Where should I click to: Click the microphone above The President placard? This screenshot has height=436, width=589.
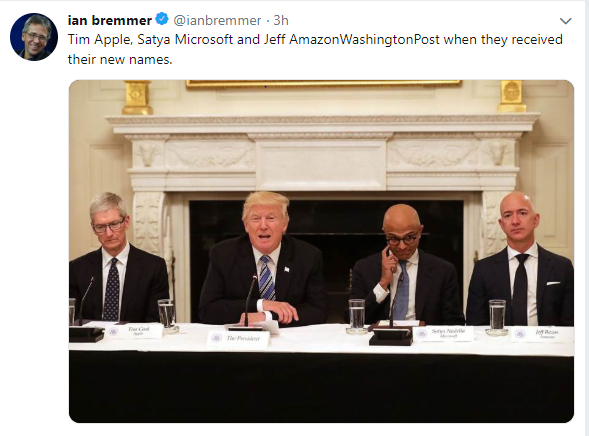point(249,302)
